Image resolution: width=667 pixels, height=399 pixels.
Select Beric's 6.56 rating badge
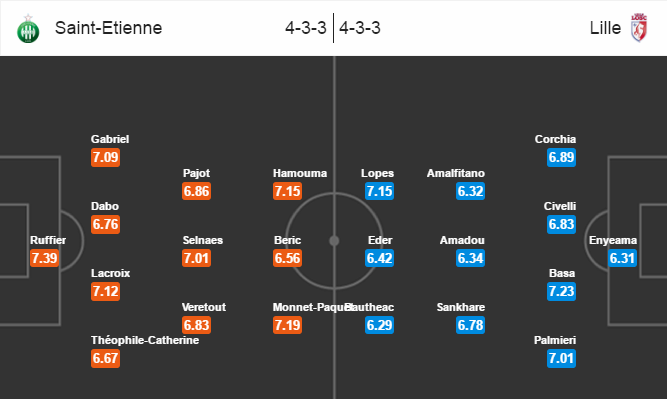[288, 258]
